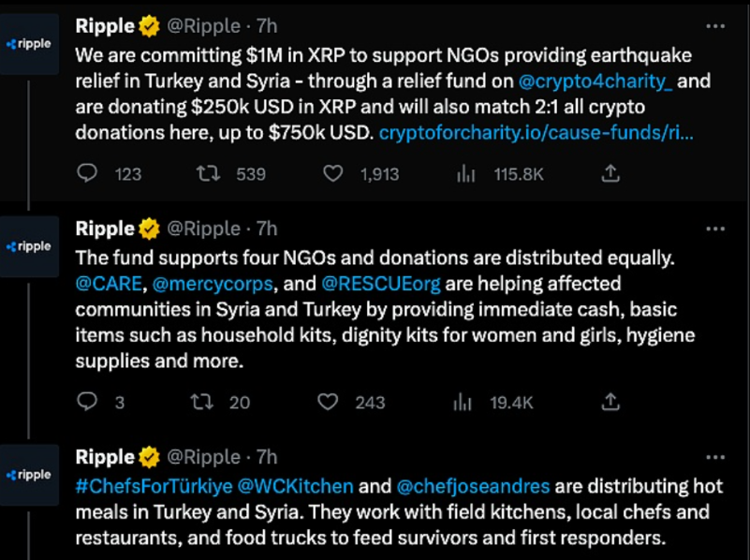The width and height of the screenshot is (750, 560).
Task: Open more options on first tweet
Action: click(x=714, y=25)
